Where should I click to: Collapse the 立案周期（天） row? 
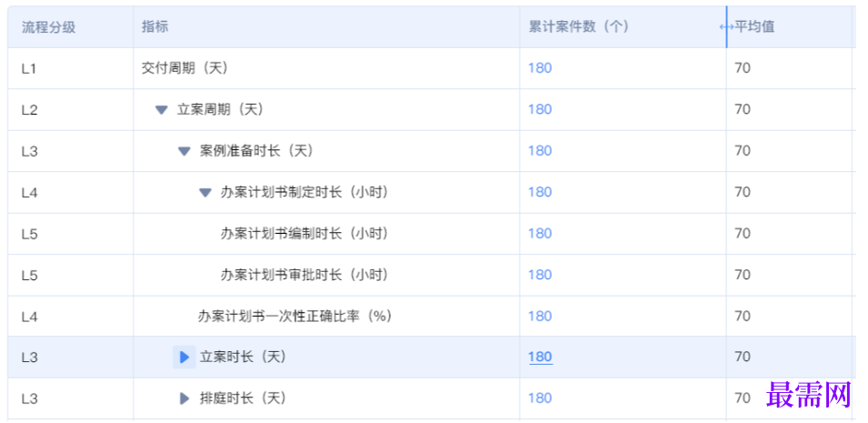click(162, 109)
